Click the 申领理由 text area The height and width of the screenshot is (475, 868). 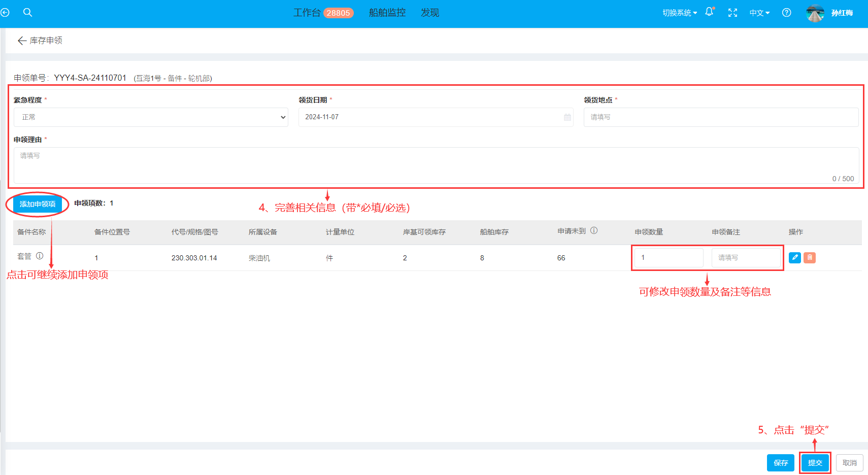pos(436,165)
